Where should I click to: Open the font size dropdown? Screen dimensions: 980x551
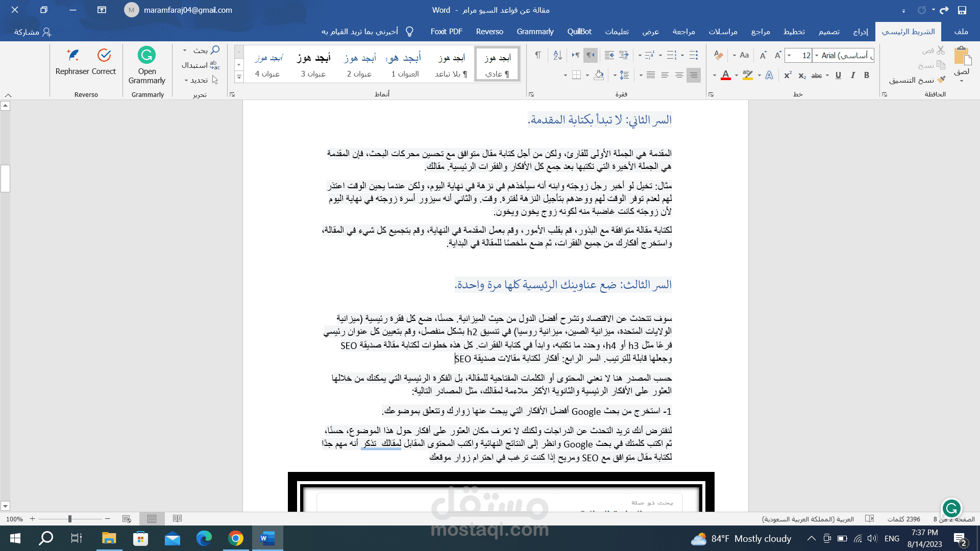[790, 55]
